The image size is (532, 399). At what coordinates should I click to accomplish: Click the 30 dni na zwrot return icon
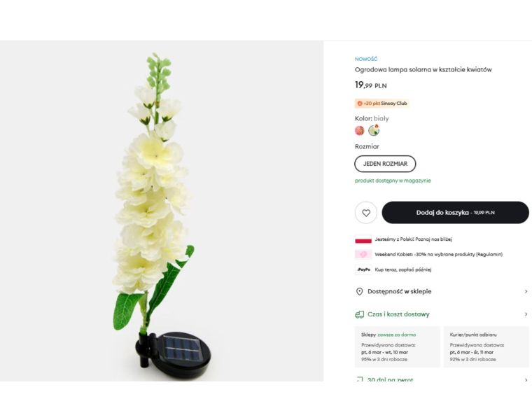tap(359, 380)
